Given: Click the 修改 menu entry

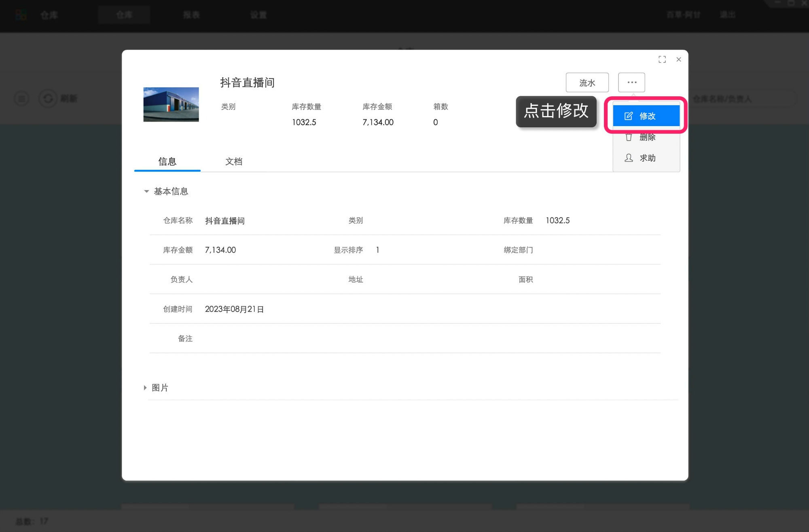Looking at the screenshot, I should coord(646,116).
